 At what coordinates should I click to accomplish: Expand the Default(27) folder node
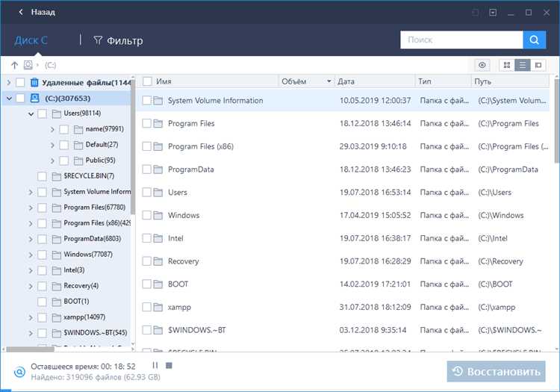(52, 145)
